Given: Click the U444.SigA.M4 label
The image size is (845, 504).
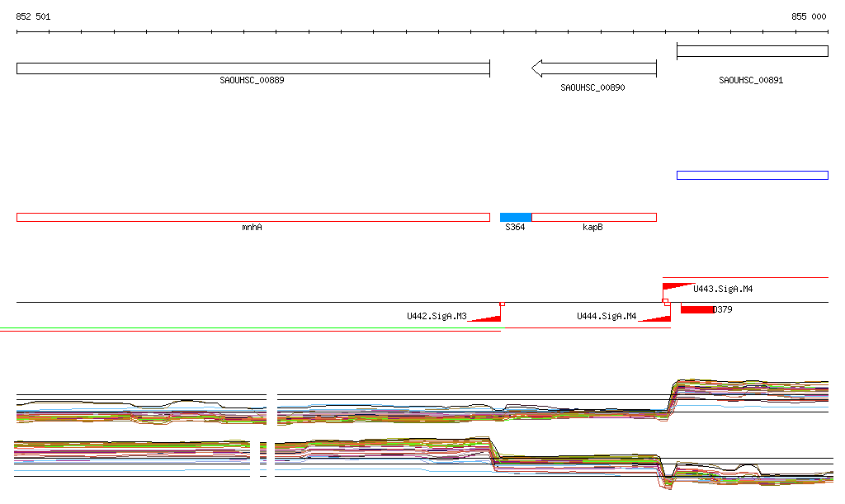Looking at the screenshot, I should tap(607, 316).
